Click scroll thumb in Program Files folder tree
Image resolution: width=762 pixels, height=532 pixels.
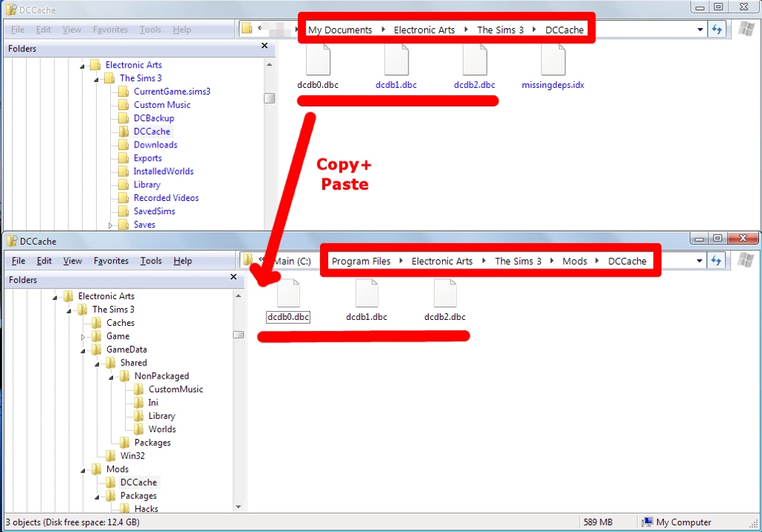point(238,335)
